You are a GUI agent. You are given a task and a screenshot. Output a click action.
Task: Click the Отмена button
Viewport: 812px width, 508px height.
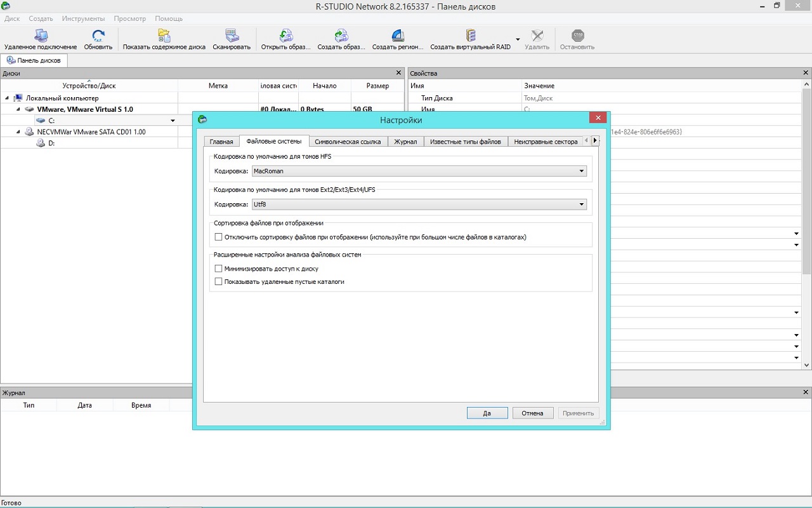pyautogui.click(x=532, y=413)
